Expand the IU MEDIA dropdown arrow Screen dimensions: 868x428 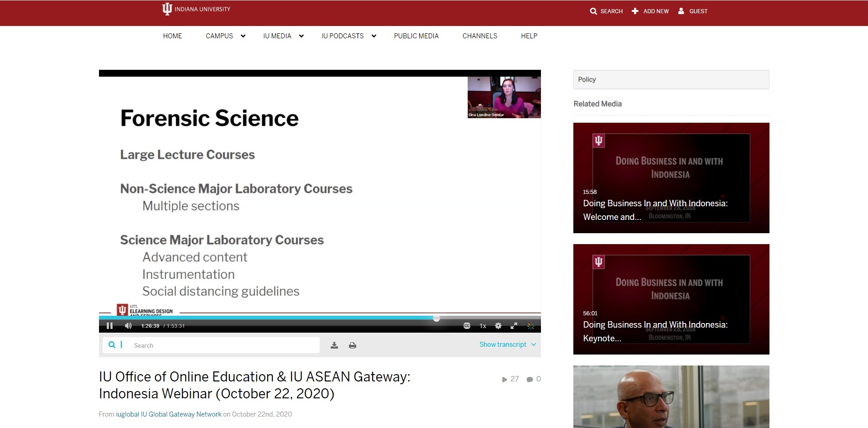[301, 36]
